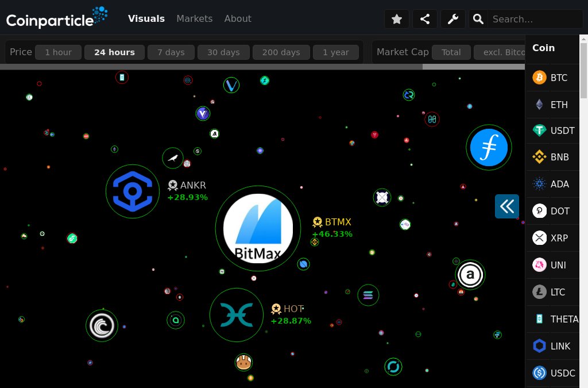
Task: Click the Binance BNB icon in list
Action: 539,157
